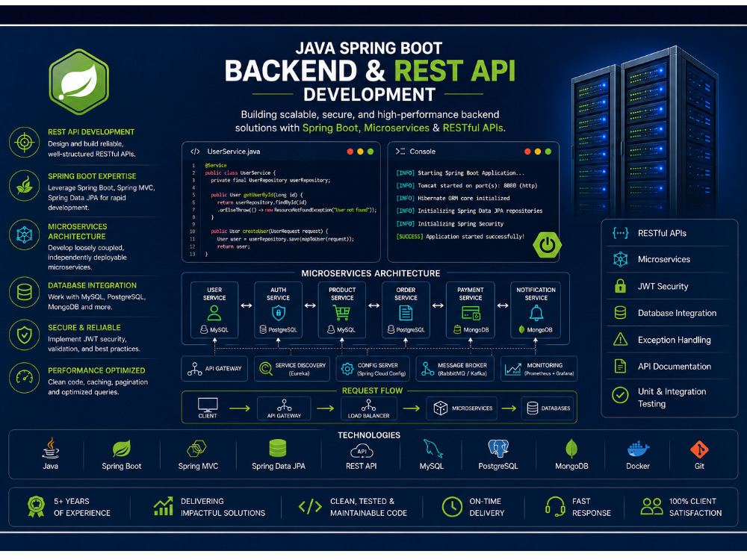Select the Message Broker (RabbitMQ / Kafka) box

[x=455, y=369]
